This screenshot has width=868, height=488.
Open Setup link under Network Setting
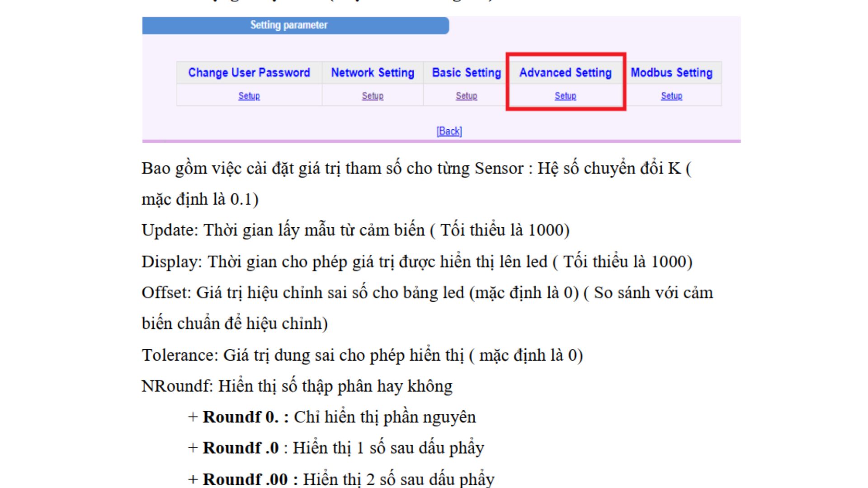(373, 96)
